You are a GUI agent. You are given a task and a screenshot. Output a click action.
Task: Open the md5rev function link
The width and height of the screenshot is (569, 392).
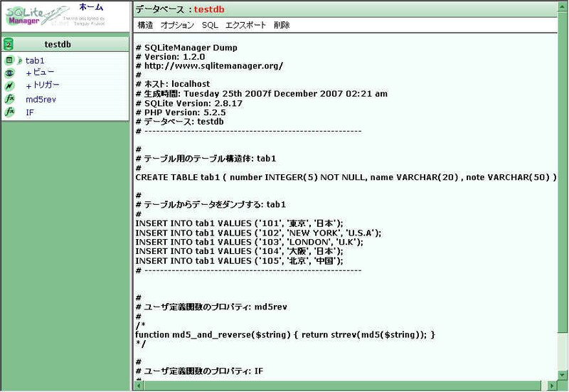pos(41,99)
